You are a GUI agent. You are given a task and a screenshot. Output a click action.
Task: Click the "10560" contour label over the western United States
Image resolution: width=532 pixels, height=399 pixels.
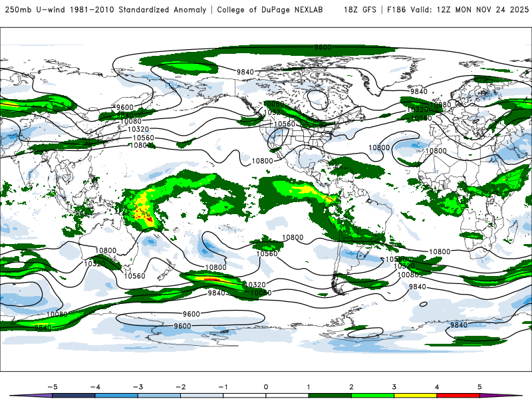(285, 124)
